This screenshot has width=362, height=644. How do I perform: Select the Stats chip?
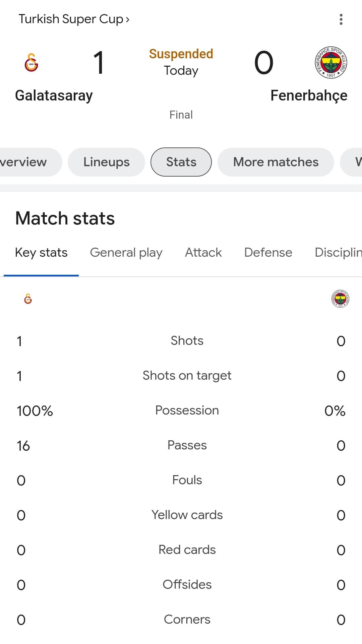pyautogui.click(x=181, y=162)
